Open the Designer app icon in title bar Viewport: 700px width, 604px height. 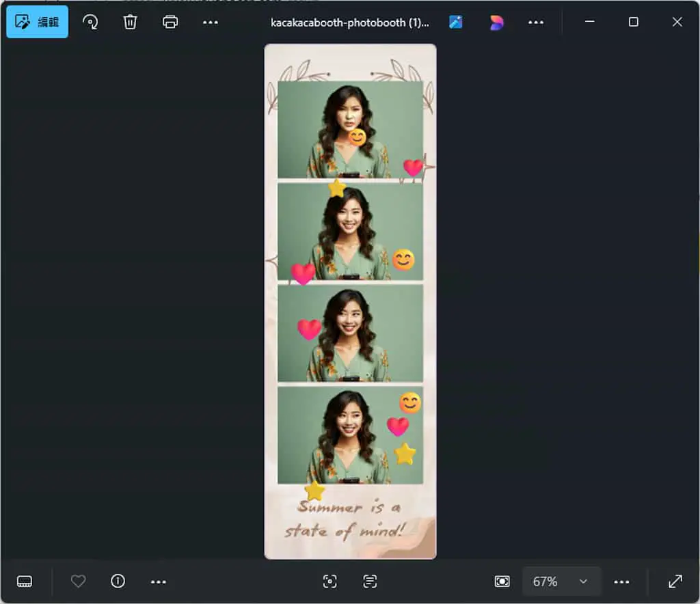pos(456,23)
